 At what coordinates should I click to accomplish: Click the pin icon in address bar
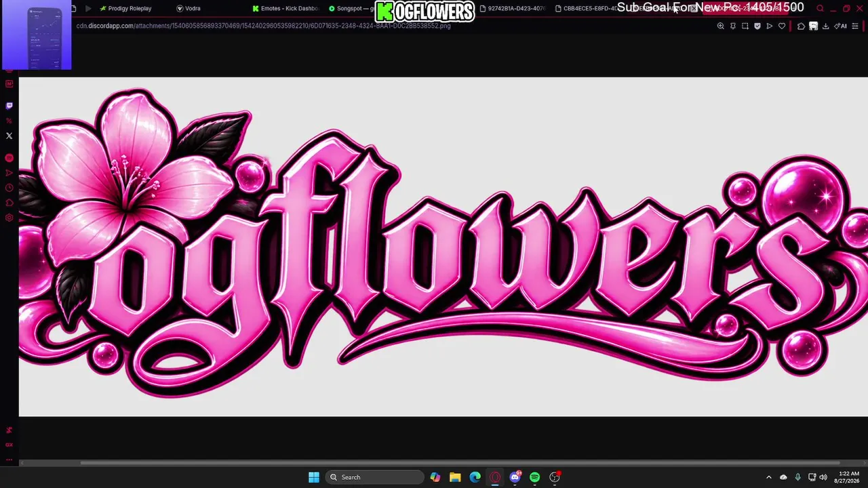pyautogui.click(x=733, y=26)
